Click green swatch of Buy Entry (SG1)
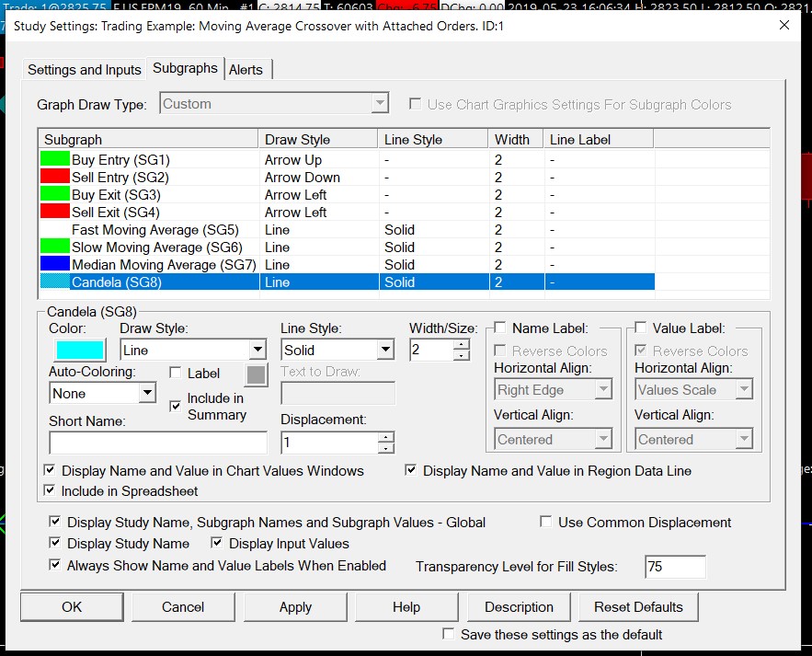 (x=55, y=158)
